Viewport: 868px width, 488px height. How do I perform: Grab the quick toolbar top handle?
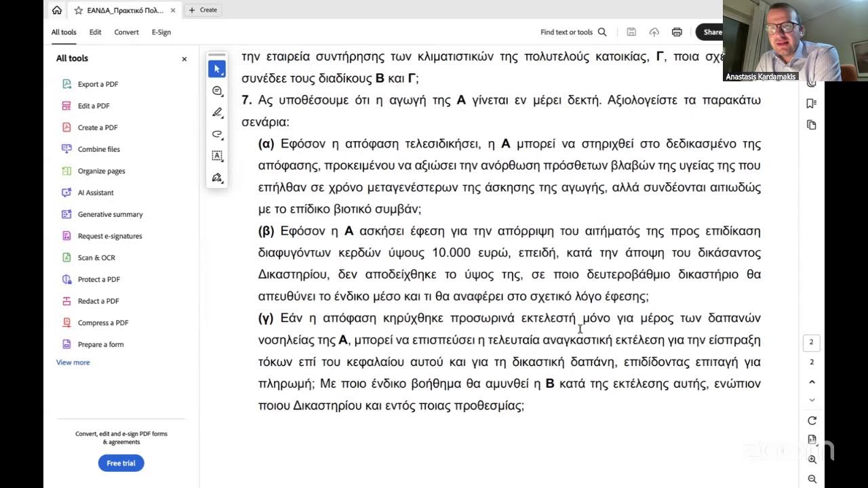[217, 54]
